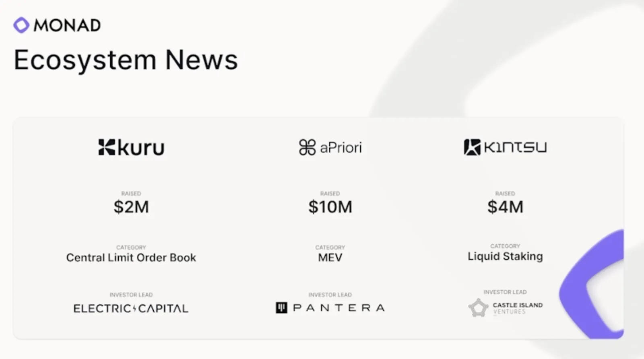The width and height of the screenshot is (644, 359).
Task: Click the Castle Island pentagon logo icon
Action: [x=478, y=308]
